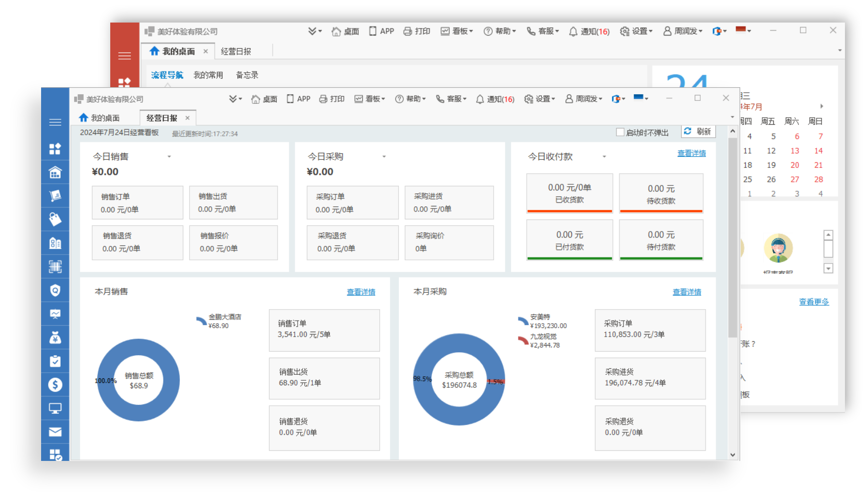Select date 13 in the calendar

795,151
